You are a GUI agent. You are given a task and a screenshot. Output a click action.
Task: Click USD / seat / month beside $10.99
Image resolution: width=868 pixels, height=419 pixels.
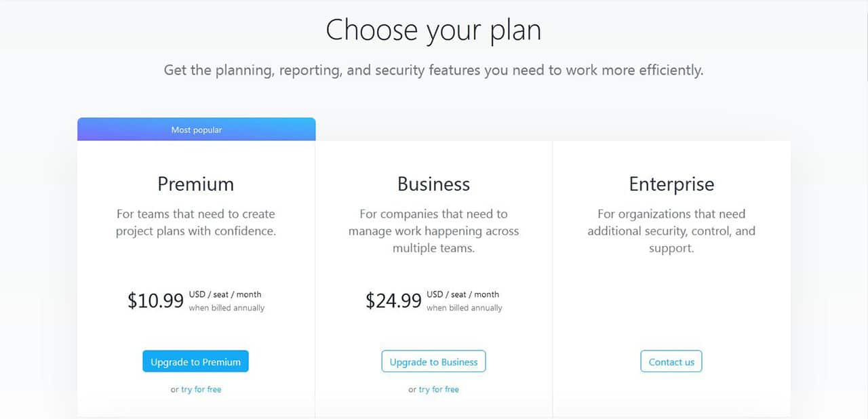(x=225, y=294)
